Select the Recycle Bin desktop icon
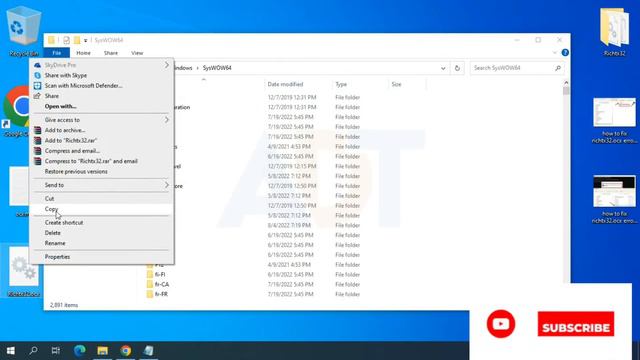Image resolution: width=640 pixels, height=360 pixels. [24, 32]
